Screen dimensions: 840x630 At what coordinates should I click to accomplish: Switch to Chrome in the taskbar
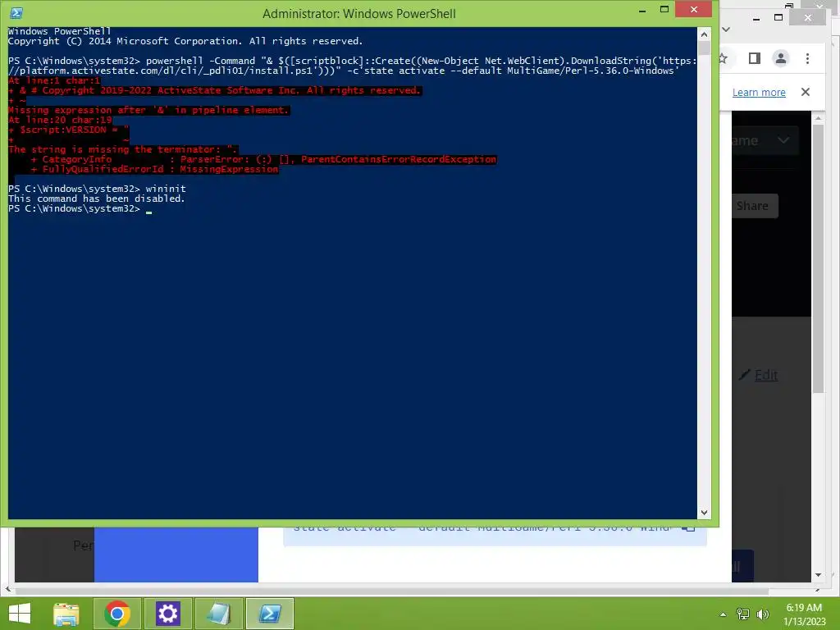pos(117,614)
